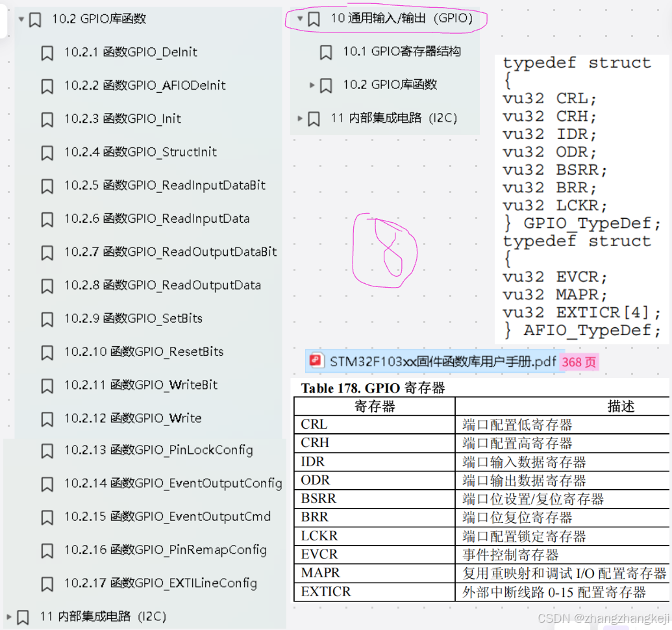Click the Table 178. GPIO 寄存器 caption
The image size is (672, 630).
(x=373, y=388)
